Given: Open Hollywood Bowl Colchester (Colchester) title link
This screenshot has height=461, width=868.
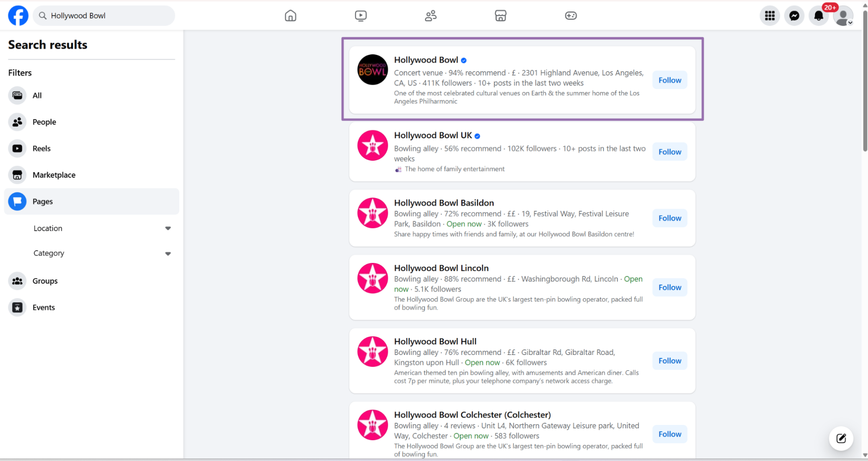Looking at the screenshot, I should click(472, 415).
